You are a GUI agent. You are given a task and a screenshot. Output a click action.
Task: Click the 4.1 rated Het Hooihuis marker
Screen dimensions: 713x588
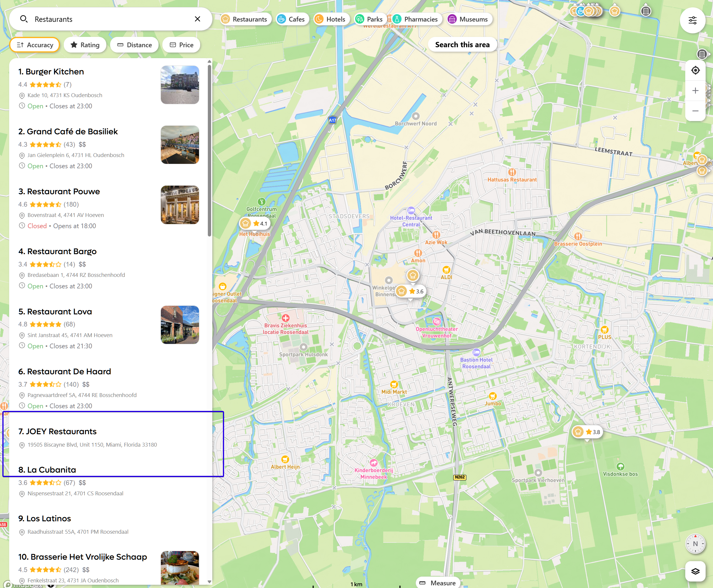tap(255, 223)
